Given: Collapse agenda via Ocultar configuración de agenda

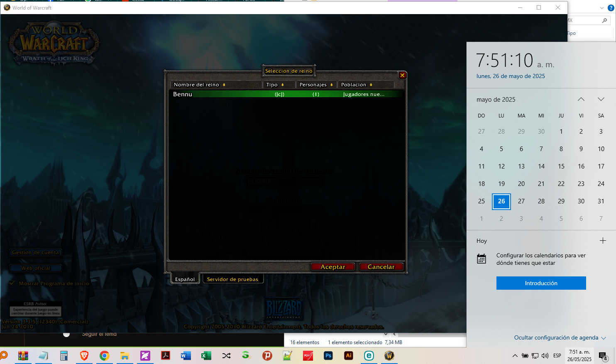Looking at the screenshot, I should tap(560, 337).
